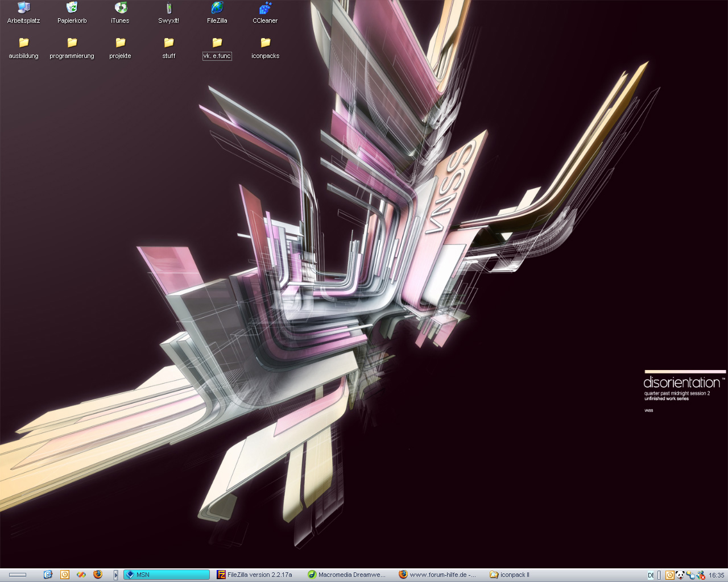Screen dimensions: 728x582
Task: Click Firefox icon in quick launch bar
Action: pos(97,575)
